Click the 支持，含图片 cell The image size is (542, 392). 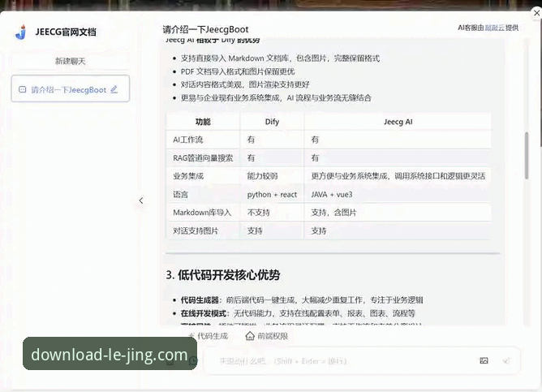tap(398, 213)
